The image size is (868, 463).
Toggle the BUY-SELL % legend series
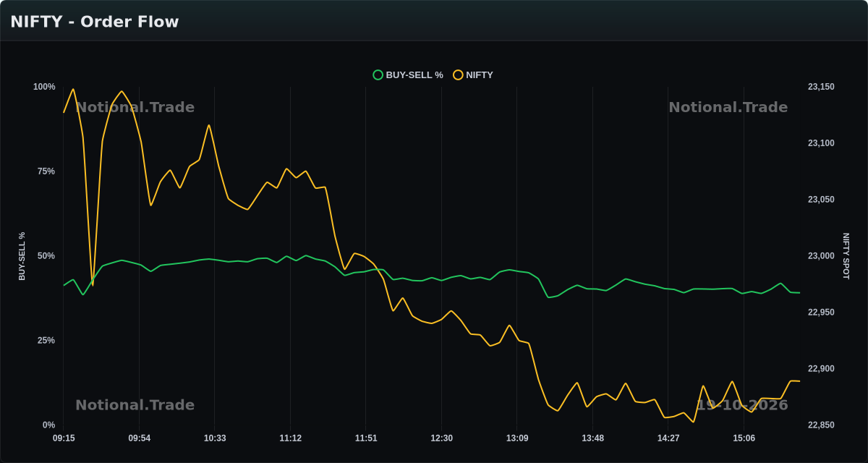pos(408,75)
